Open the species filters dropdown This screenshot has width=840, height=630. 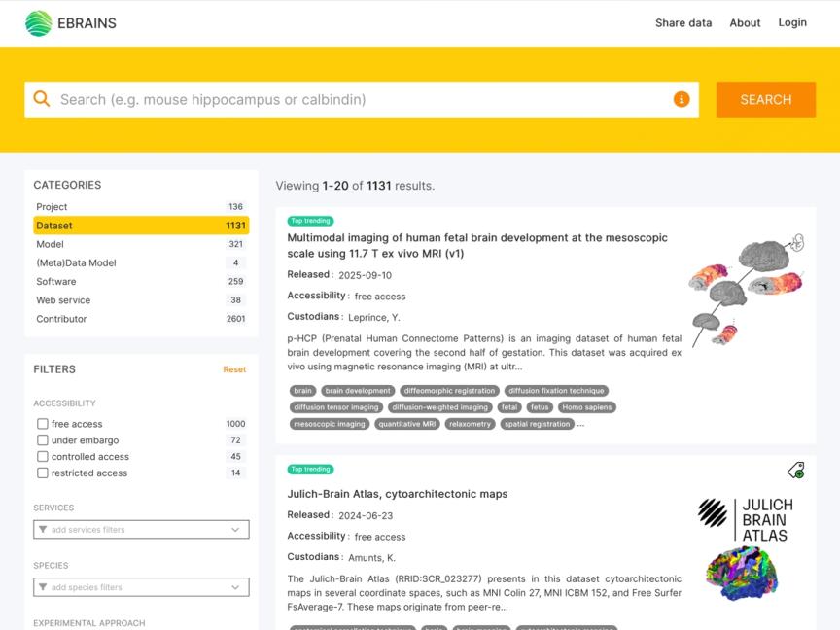[141, 587]
